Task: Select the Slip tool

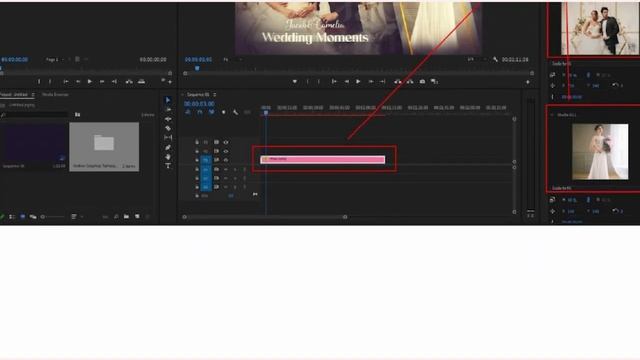Action: click(168, 138)
